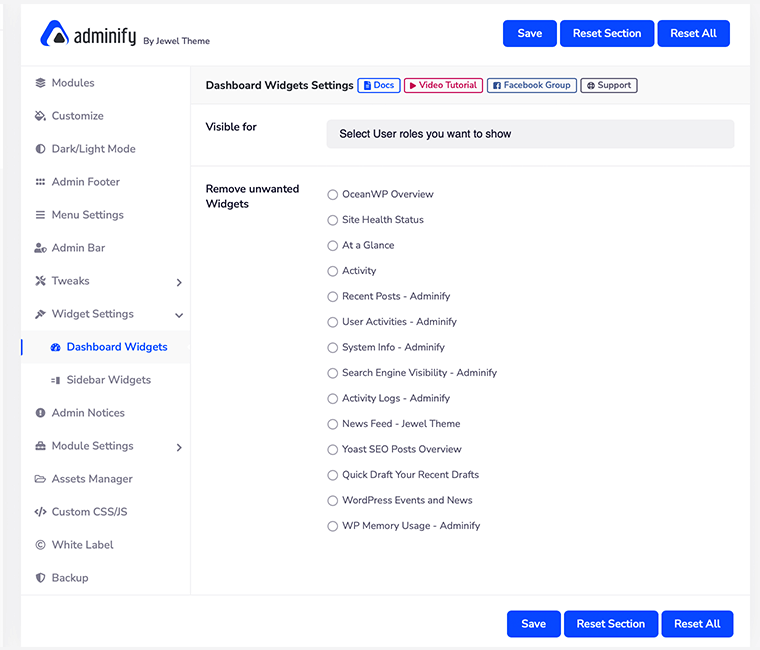
Task: Toggle Recent Posts - Adminify radio
Action: coord(332,297)
